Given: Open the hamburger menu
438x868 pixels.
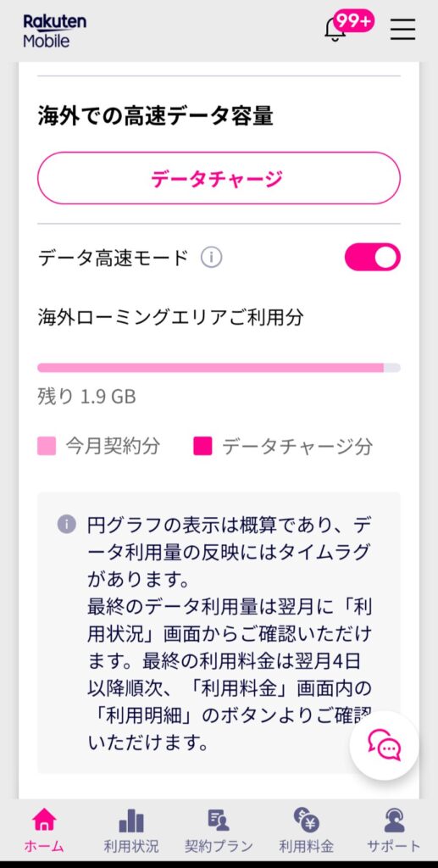Looking at the screenshot, I should 402,29.
